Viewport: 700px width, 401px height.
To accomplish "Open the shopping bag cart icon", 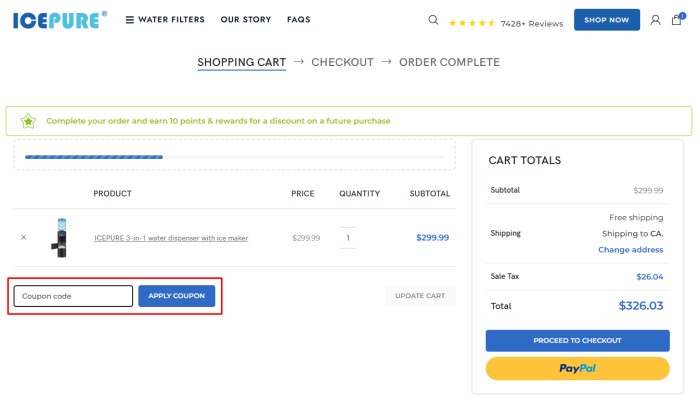I will 677,20.
